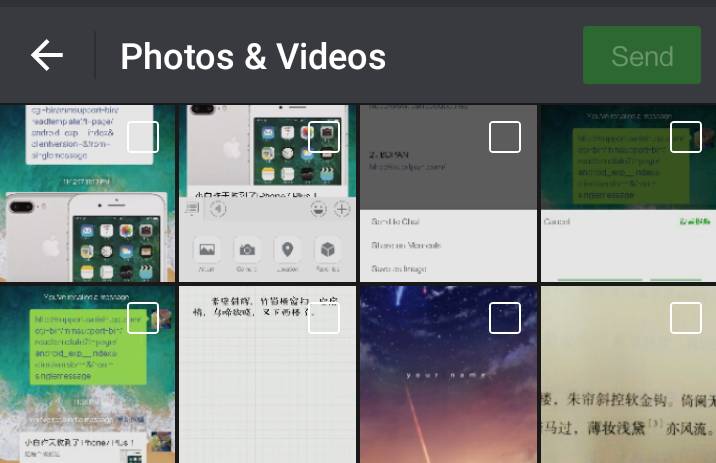Tick checkbox on the chat toolbar icons screenshot

point(324,137)
